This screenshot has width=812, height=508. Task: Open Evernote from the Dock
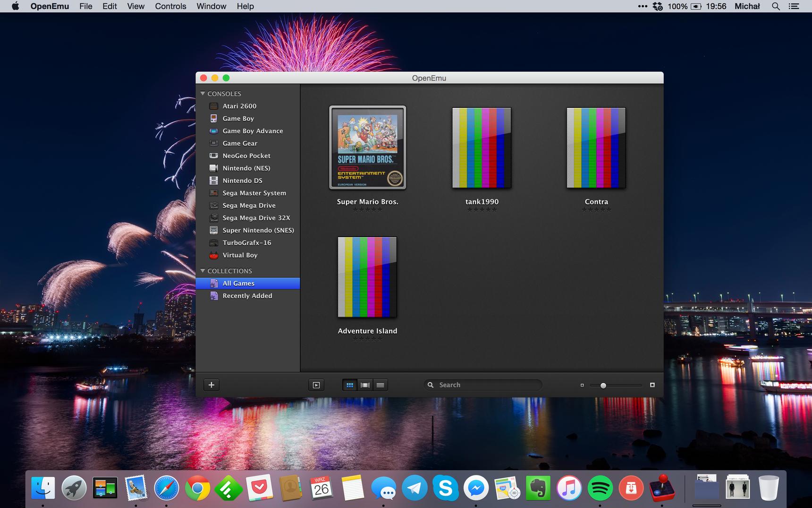(x=538, y=488)
